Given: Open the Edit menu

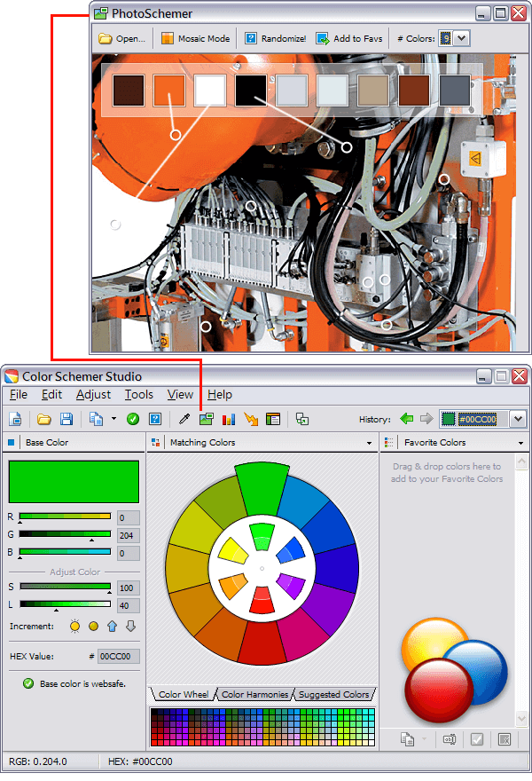Looking at the screenshot, I should pos(51,394).
